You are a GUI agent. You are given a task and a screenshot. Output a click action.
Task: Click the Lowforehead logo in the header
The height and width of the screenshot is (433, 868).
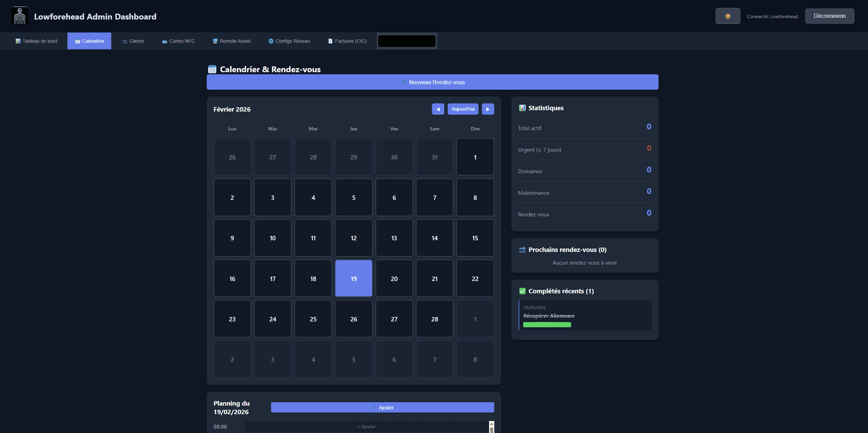click(20, 15)
